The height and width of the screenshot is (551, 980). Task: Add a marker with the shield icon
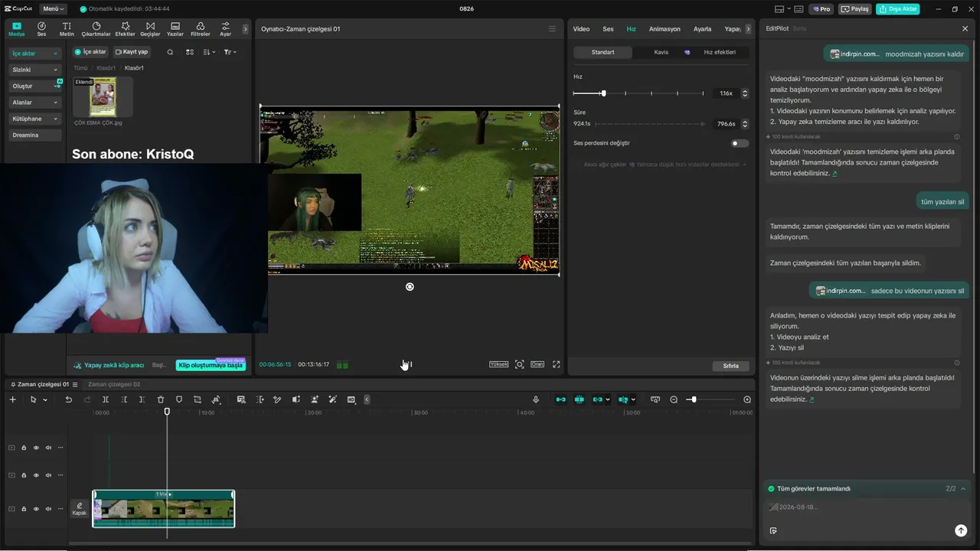pos(179,399)
